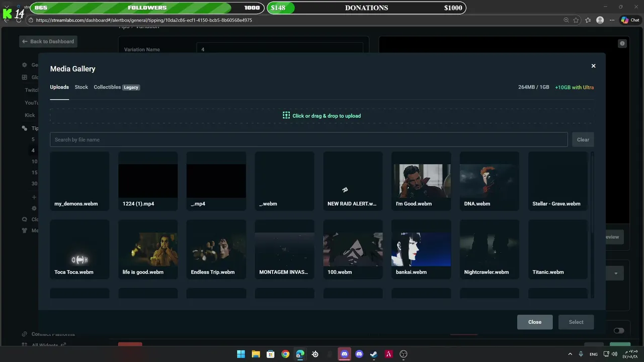
Task: Open Steam from the taskbar
Action: [x=374, y=354]
